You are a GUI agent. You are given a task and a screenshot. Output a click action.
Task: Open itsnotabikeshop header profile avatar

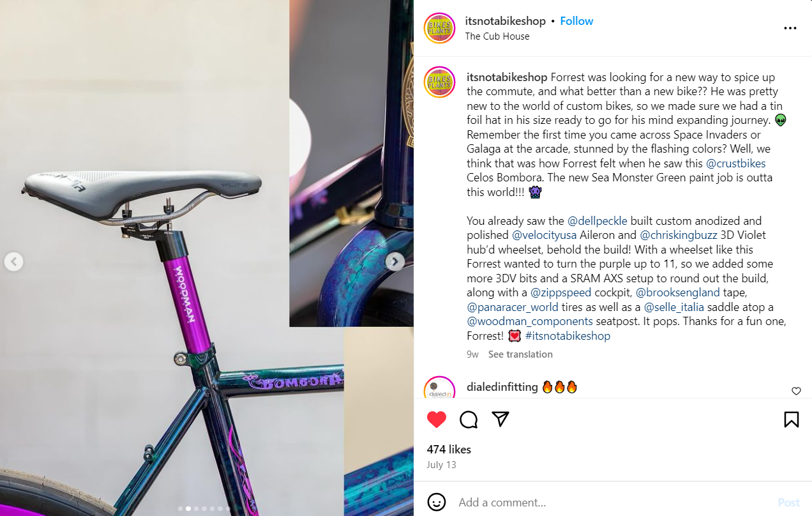point(439,28)
